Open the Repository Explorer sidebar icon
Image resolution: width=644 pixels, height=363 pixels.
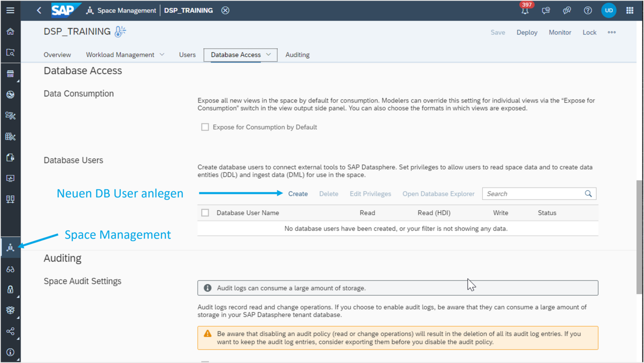tap(10, 52)
